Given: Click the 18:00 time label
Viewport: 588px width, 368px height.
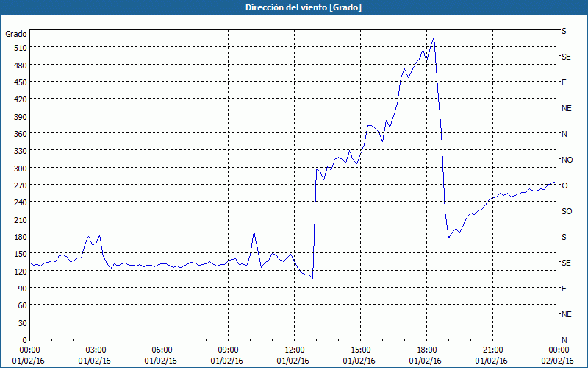Looking at the screenshot, I should click(426, 350).
